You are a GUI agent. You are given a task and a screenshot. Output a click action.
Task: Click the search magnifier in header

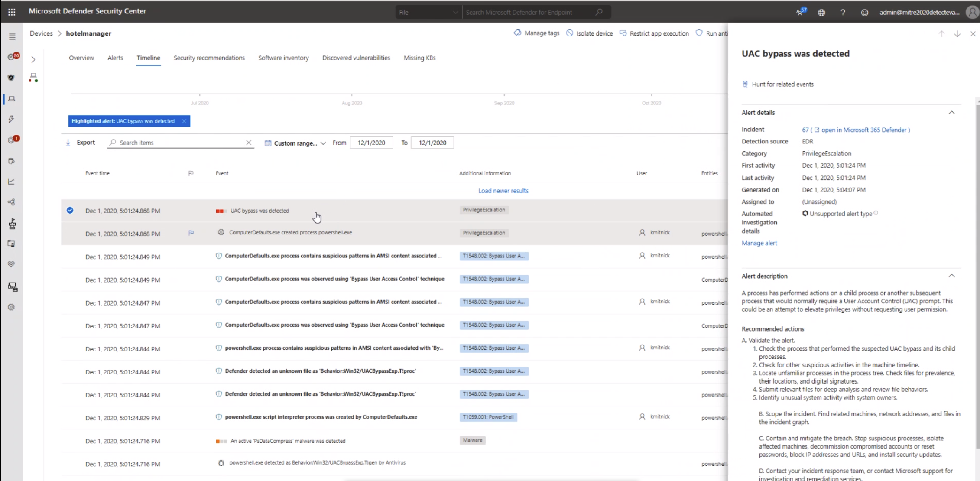[599, 12]
